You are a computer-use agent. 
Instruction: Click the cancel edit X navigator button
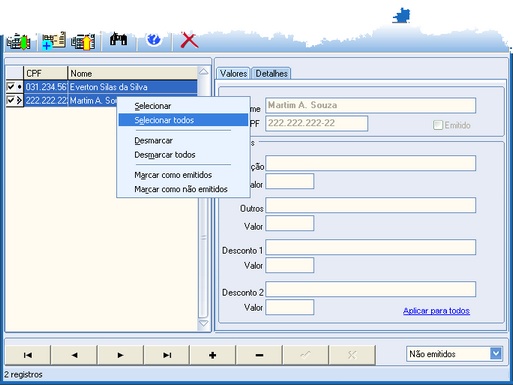click(352, 355)
